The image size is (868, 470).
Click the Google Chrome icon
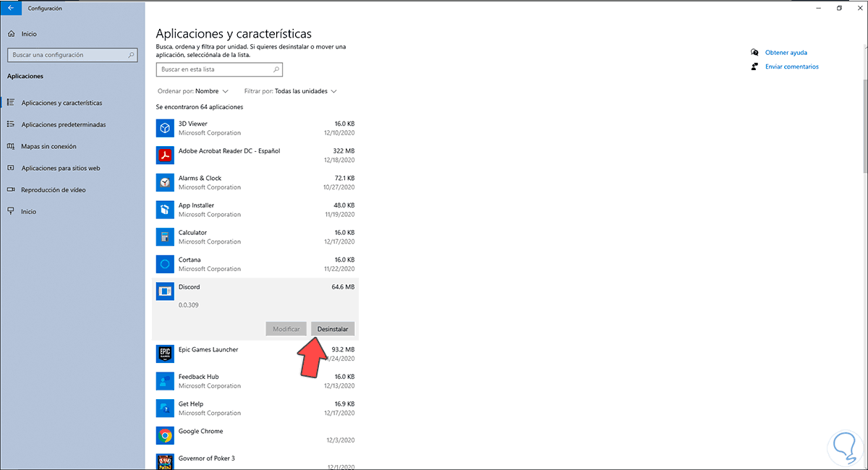165,435
